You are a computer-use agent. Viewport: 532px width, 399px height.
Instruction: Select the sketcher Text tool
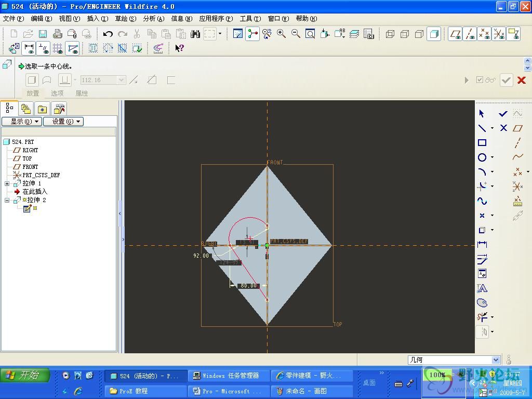click(x=482, y=288)
